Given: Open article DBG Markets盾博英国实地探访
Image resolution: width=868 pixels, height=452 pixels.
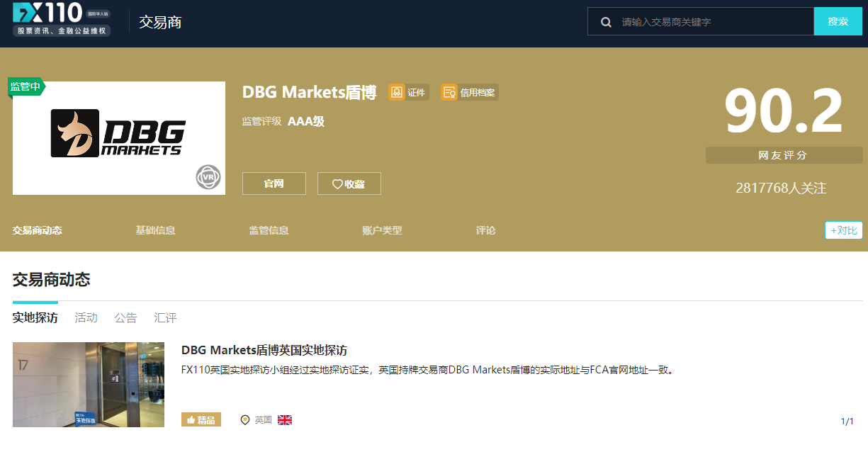Looking at the screenshot, I should click(x=264, y=350).
